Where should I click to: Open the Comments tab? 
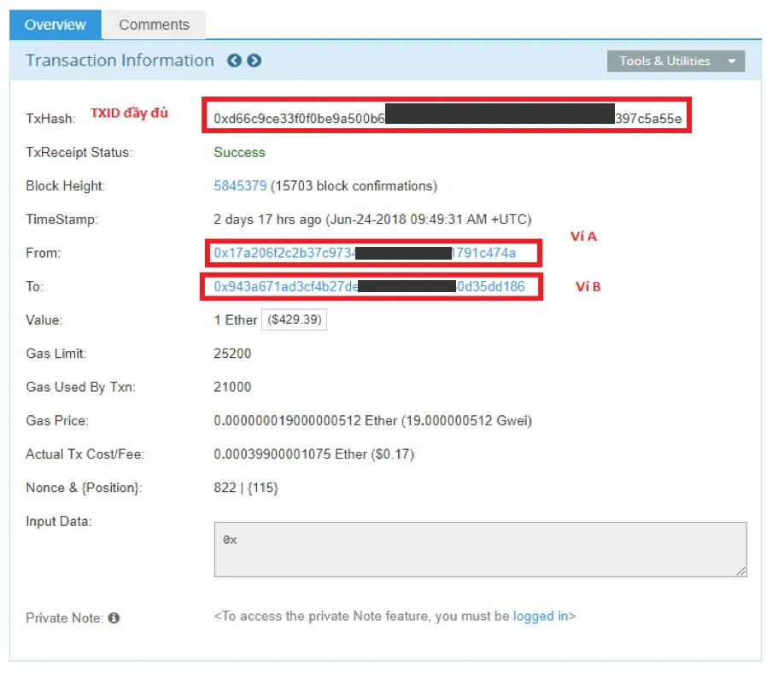tap(154, 25)
